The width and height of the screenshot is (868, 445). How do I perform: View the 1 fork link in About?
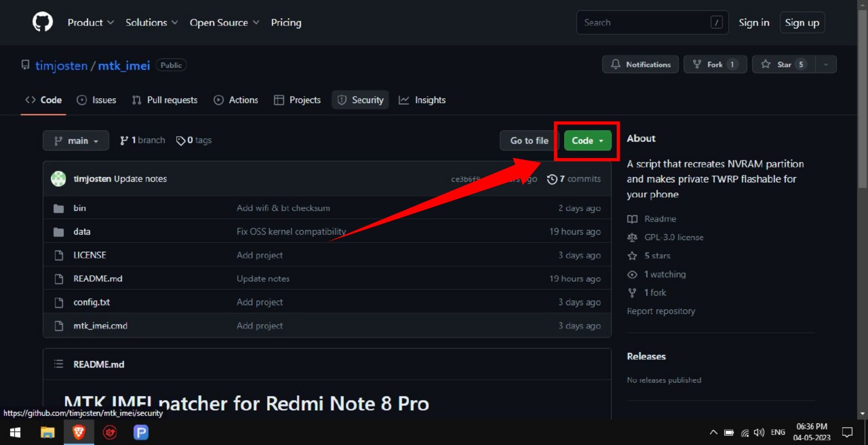pyautogui.click(x=646, y=293)
